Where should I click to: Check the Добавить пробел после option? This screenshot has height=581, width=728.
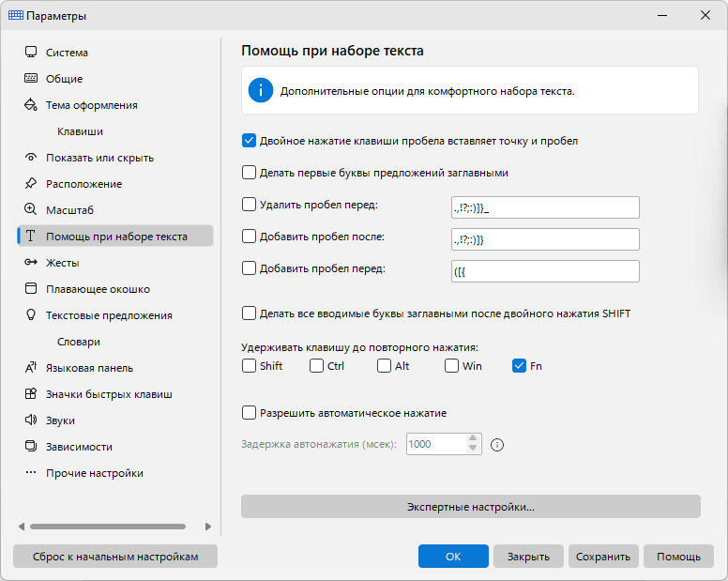pyautogui.click(x=249, y=237)
